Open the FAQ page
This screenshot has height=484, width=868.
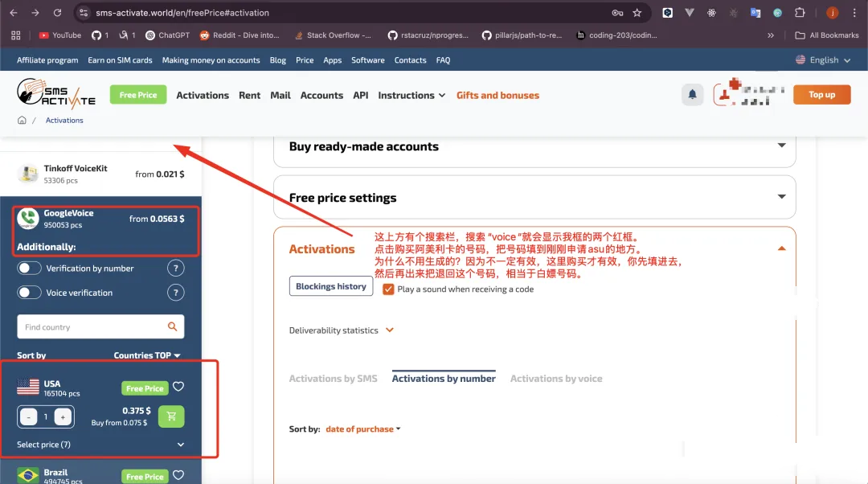(x=443, y=59)
